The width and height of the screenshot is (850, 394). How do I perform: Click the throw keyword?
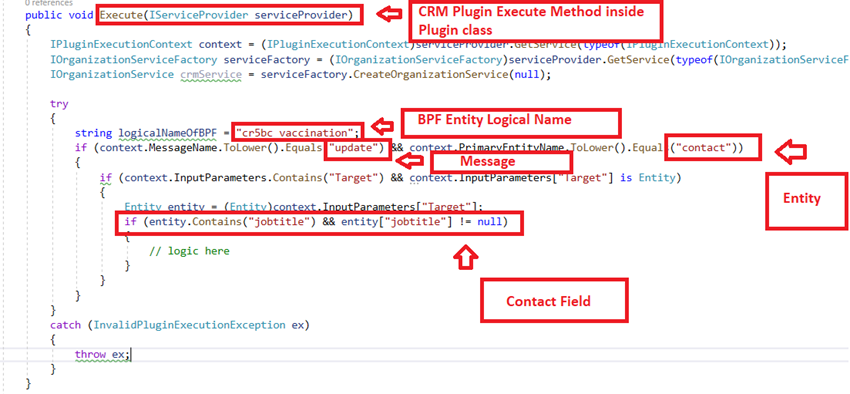pos(91,354)
